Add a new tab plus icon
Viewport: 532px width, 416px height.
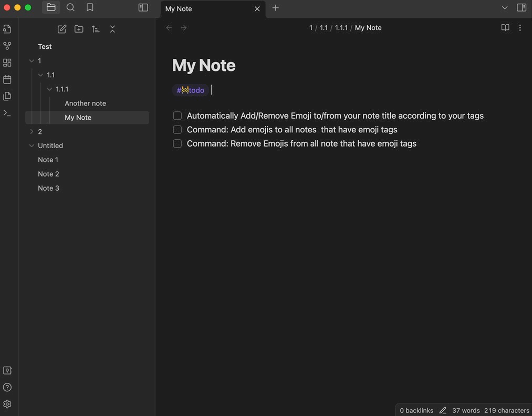click(276, 8)
